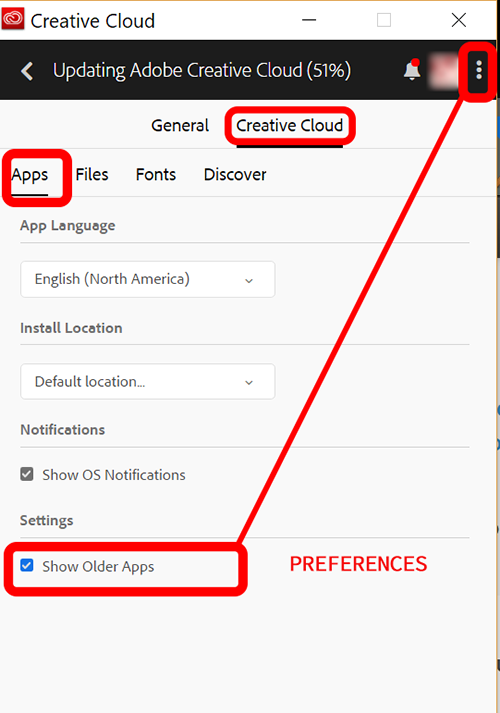
Task: Toggle the Show OS Notifications checkbox
Action: 27,474
